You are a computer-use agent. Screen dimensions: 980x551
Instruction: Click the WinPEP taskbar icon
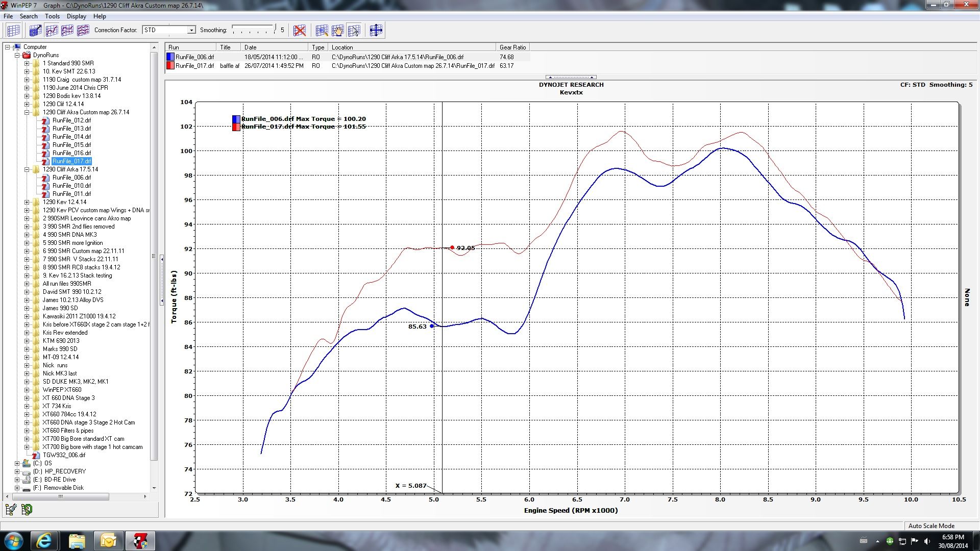[140, 541]
